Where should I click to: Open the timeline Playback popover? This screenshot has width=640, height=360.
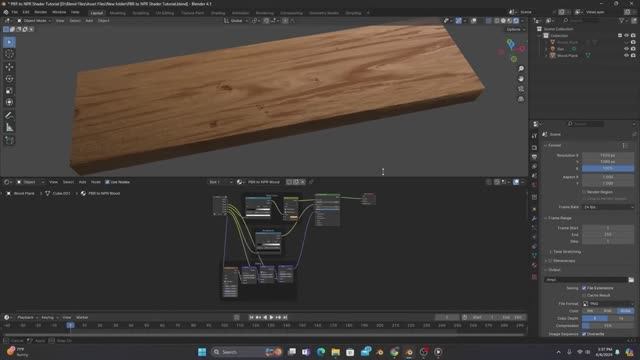click(x=27, y=318)
